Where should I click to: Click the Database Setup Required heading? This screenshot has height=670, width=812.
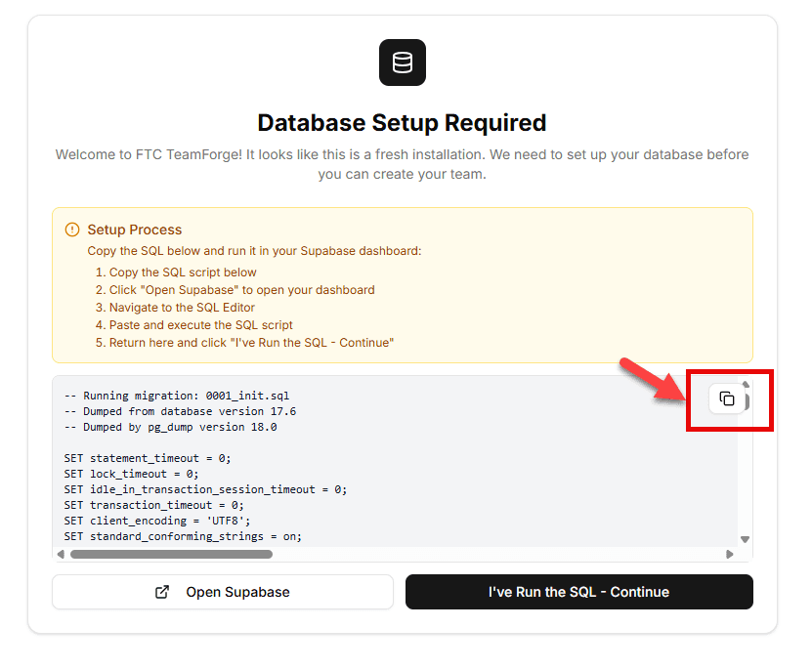pos(402,123)
